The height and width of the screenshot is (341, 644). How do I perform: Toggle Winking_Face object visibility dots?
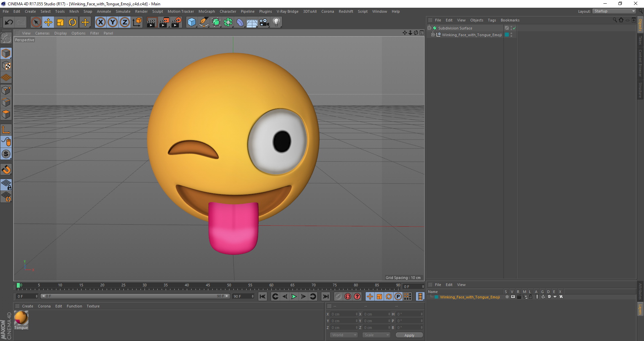click(x=511, y=35)
